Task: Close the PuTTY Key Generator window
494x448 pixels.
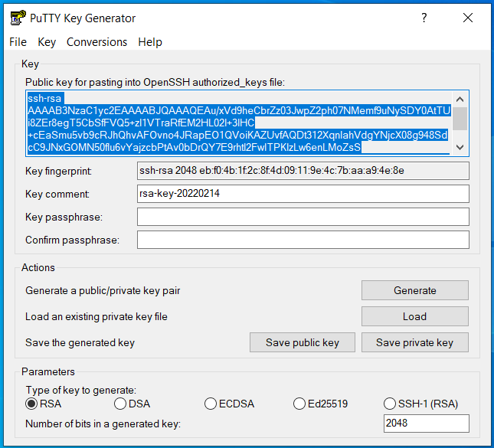Action: pyautogui.click(x=468, y=18)
